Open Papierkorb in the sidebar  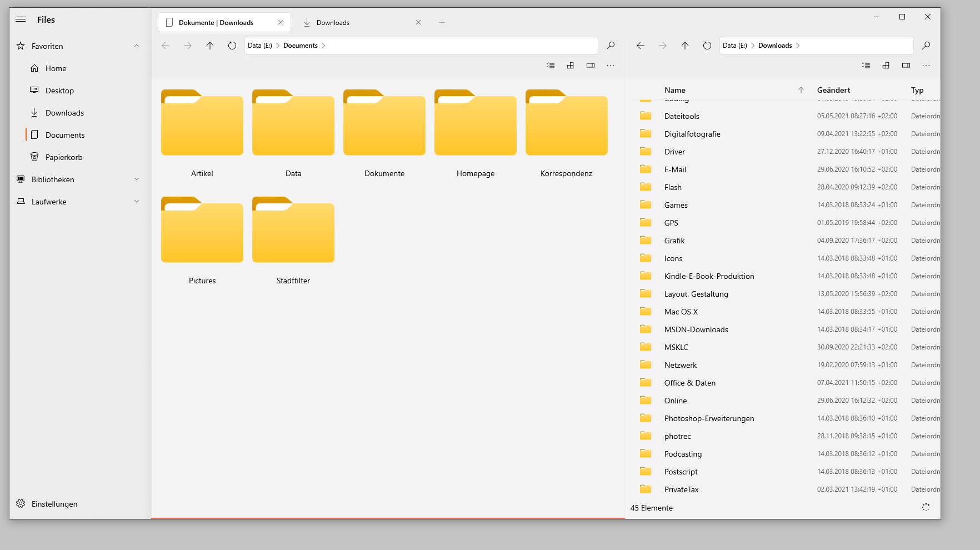pyautogui.click(x=64, y=157)
